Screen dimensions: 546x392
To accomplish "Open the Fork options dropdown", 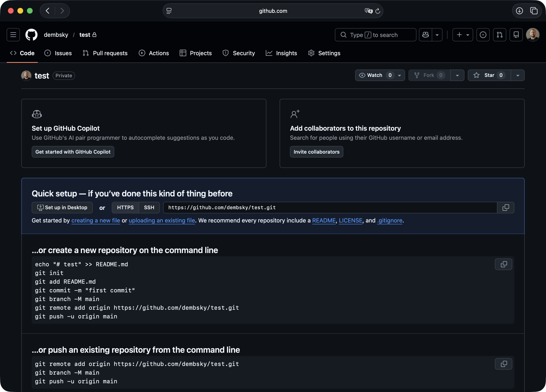I will click(x=457, y=75).
